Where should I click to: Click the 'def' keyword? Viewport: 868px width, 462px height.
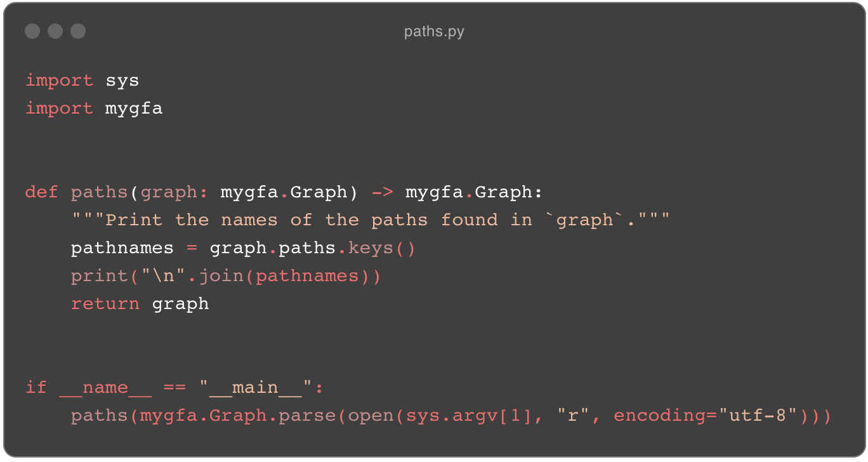coord(42,192)
